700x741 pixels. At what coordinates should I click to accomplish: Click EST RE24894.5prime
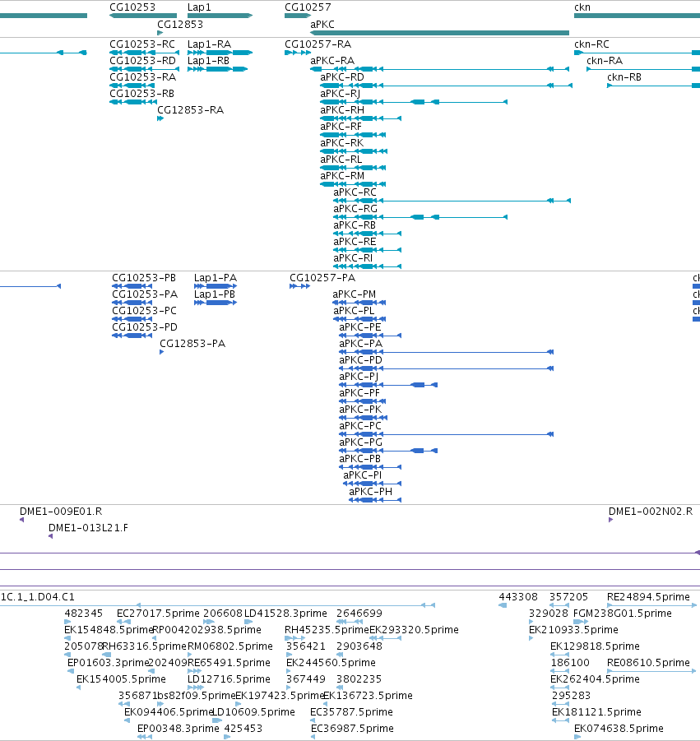pyautogui.click(x=652, y=605)
